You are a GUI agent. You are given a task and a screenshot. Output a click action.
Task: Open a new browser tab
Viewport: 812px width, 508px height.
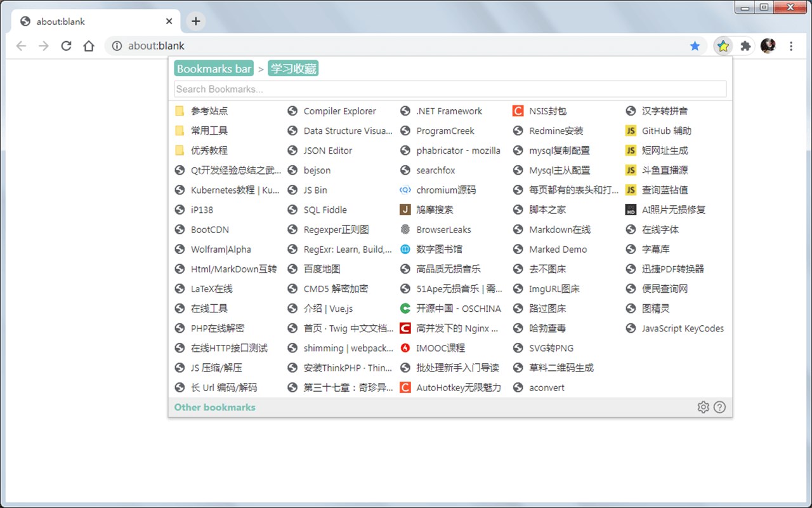(196, 21)
